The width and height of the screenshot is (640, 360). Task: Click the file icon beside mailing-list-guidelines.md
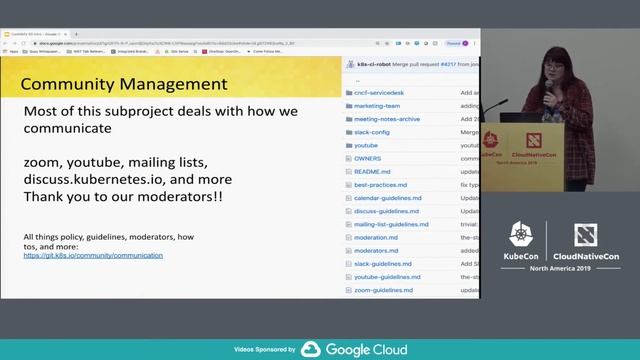pyautogui.click(x=349, y=224)
